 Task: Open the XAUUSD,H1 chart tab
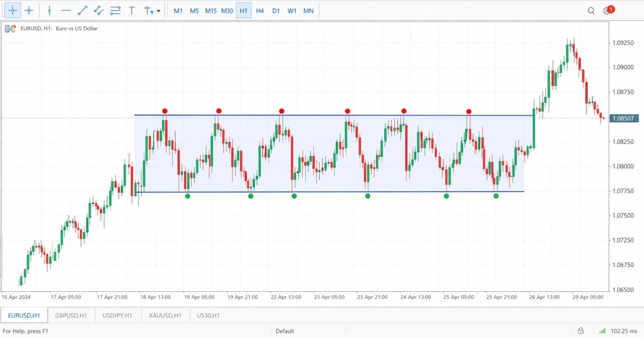[x=165, y=316]
